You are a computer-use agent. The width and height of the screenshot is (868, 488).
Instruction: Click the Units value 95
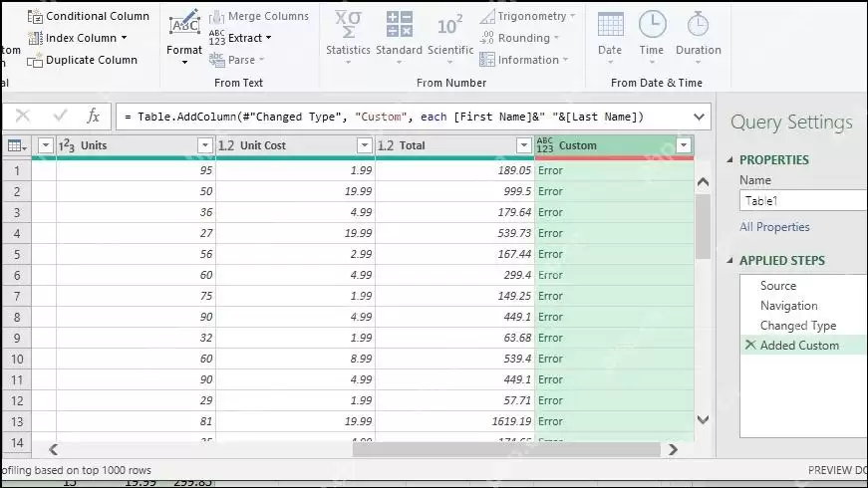(206, 170)
